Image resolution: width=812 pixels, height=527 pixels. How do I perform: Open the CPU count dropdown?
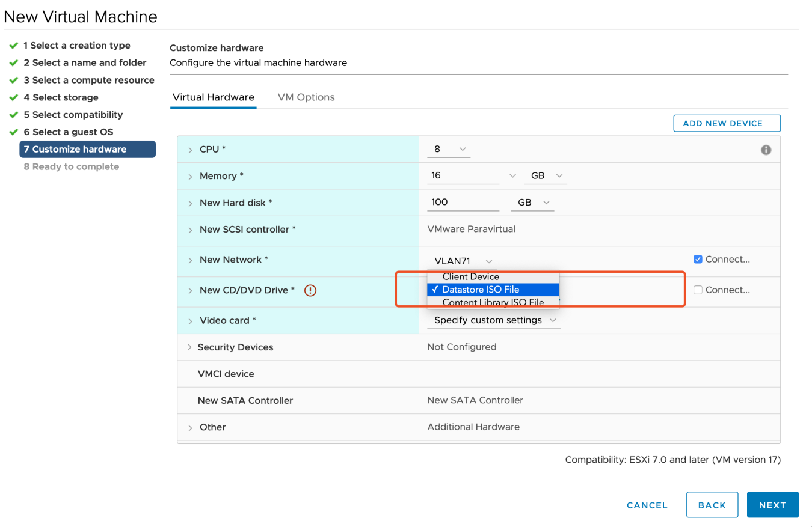tap(463, 149)
